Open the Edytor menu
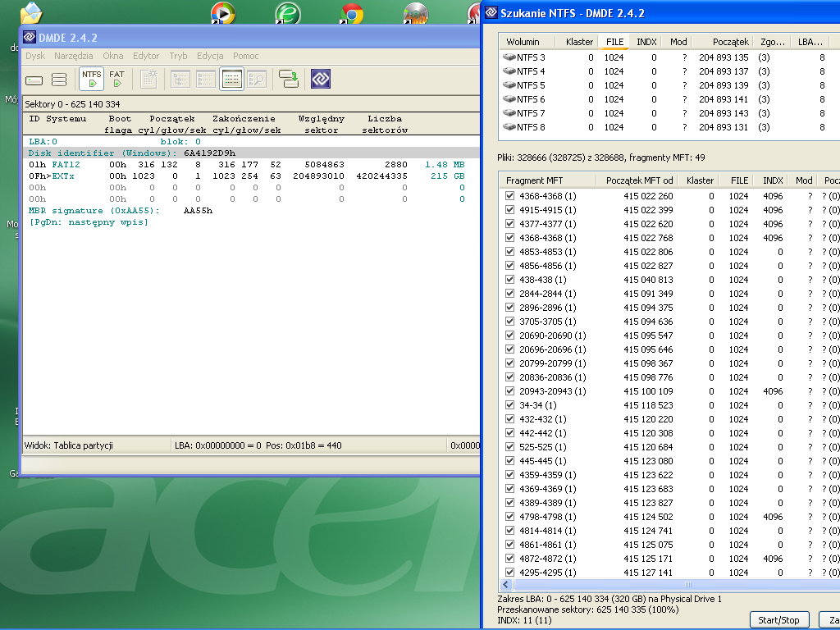The width and height of the screenshot is (840, 630). [146, 56]
